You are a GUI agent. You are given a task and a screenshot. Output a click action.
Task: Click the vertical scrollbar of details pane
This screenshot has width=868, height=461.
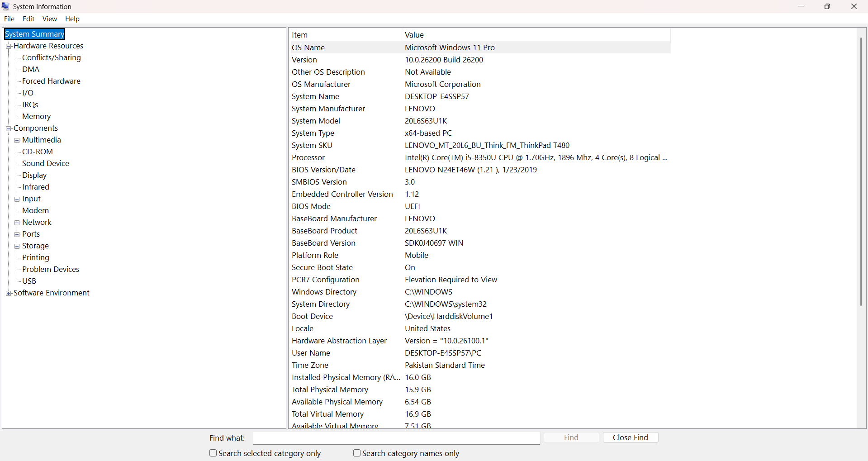861,172
